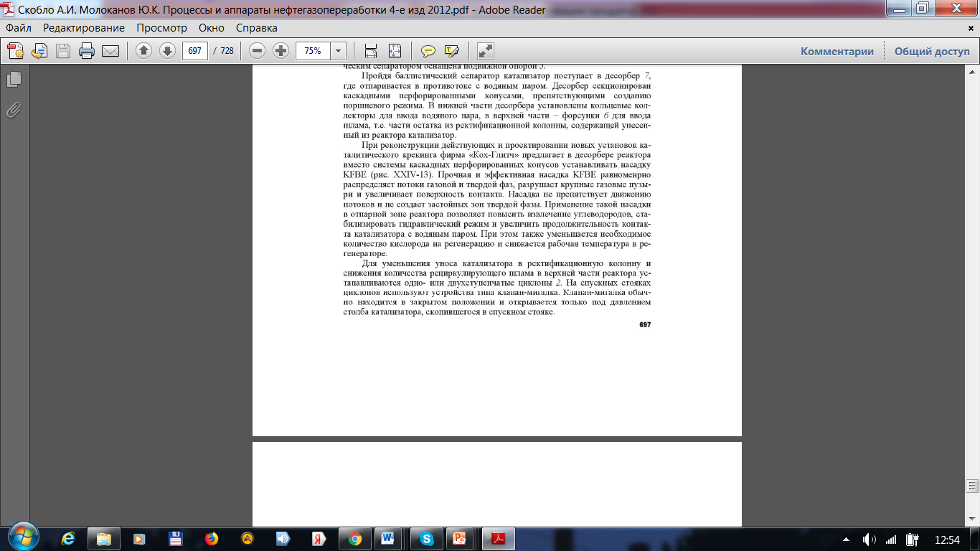Open the zoom level dropdown arrow
980x551 pixels.
338,51
